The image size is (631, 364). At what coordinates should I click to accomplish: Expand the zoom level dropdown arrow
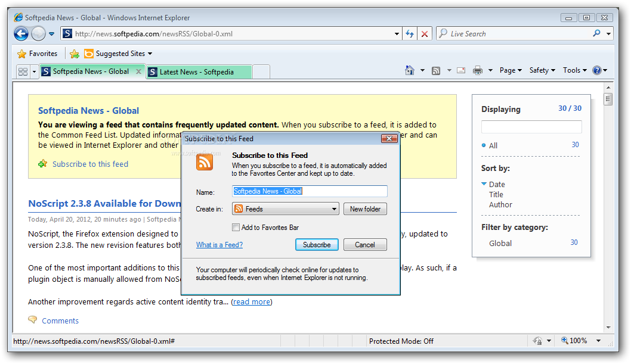point(598,341)
